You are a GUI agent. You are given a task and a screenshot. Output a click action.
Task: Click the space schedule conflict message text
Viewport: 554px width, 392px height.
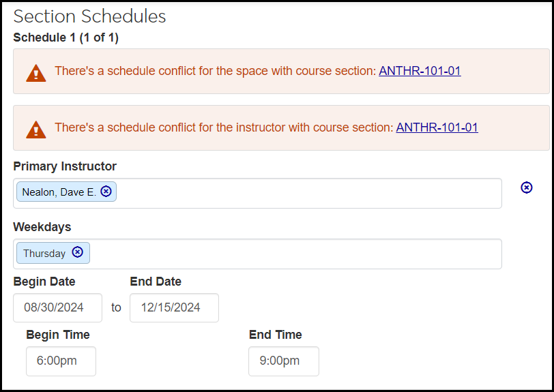coord(215,71)
